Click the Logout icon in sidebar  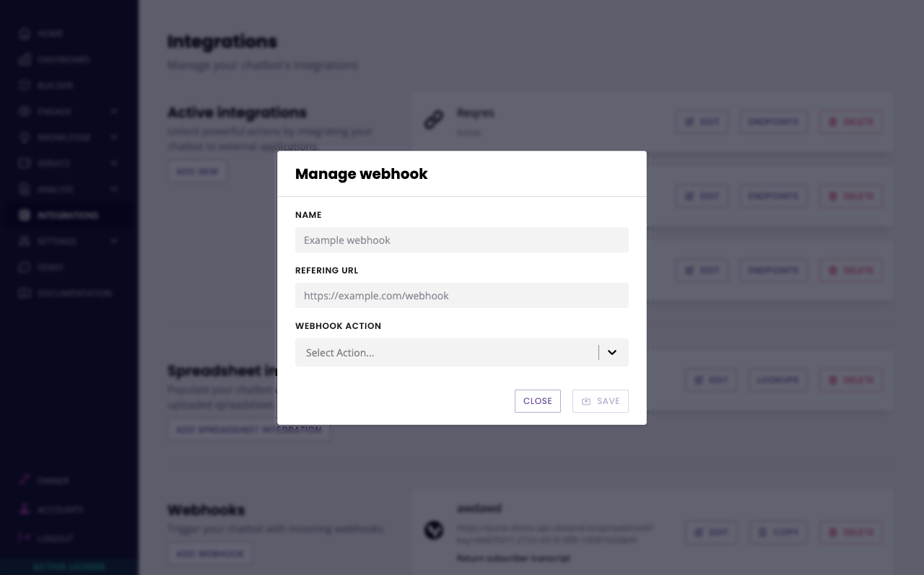(x=25, y=538)
